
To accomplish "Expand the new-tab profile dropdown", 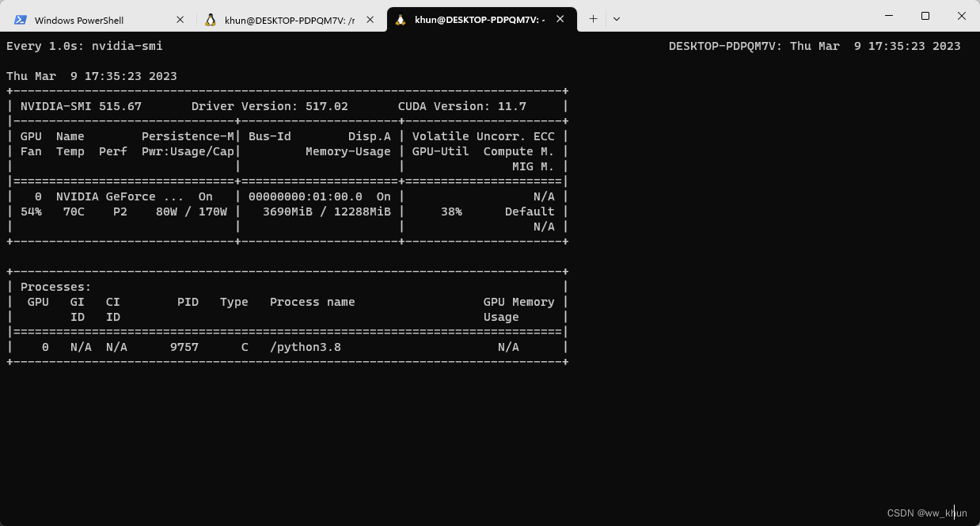I will (617, 19).
